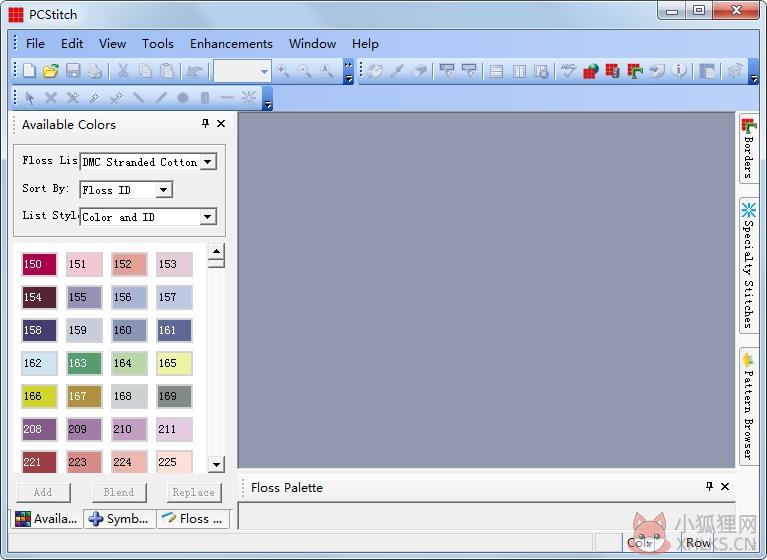The width and height of the screenshot is (767, 560).
Task: Print the pattern using the printer icon
Action: [95, 71]
